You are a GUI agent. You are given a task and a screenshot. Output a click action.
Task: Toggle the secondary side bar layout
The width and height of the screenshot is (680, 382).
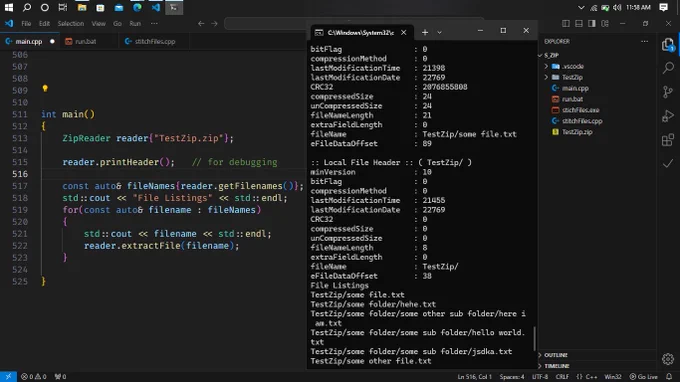[592, 23]
